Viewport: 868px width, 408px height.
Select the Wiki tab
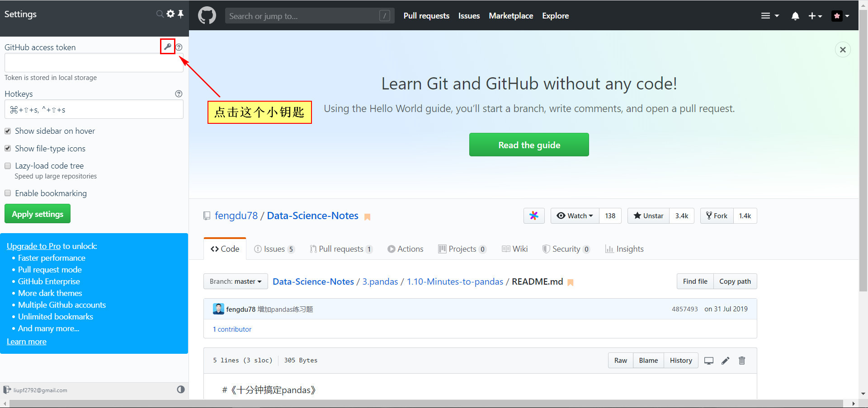click(x=515, y=249)
